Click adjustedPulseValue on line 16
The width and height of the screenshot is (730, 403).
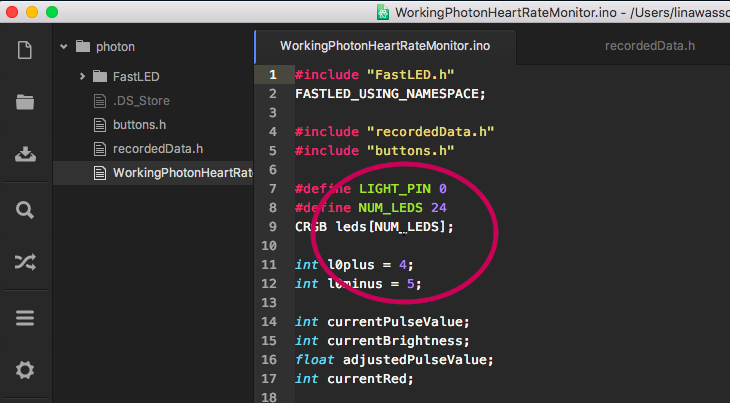click(x=414, y=360)
